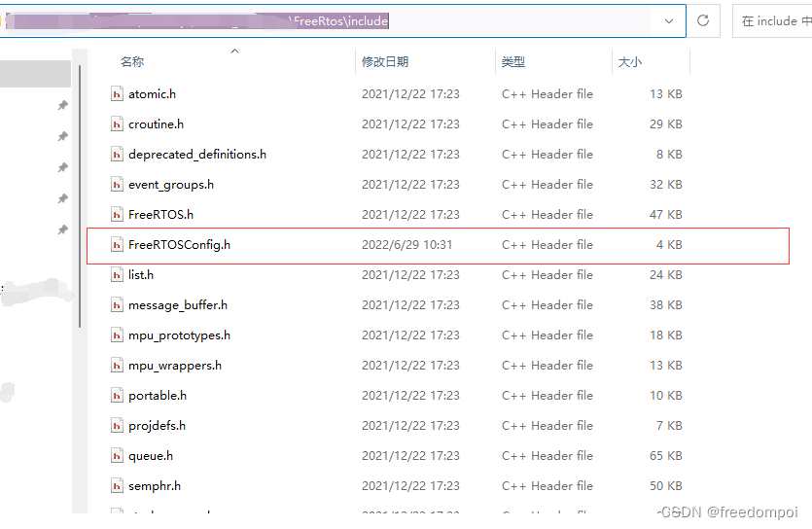Select the list.h file name
The image size is (812, 529).
click(x=141, y=275)
